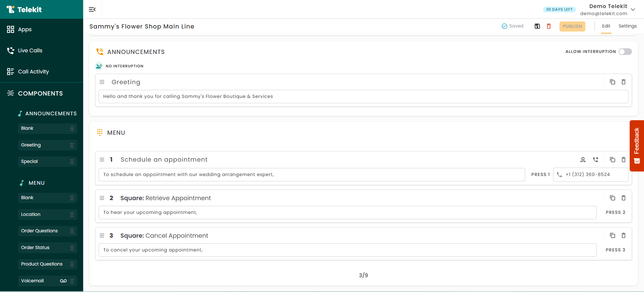
Task: Edit the schedule appointment prompt text field
Action: coord(312,175)
